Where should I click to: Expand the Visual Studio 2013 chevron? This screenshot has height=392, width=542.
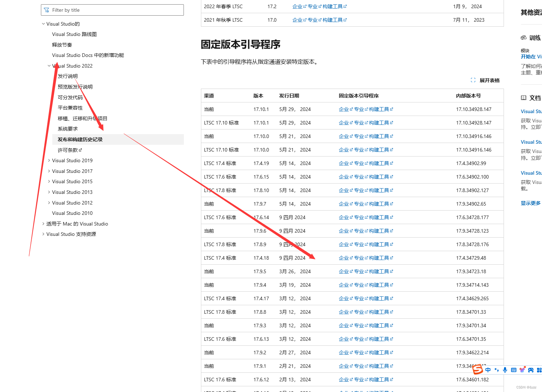tap(49, 192)
